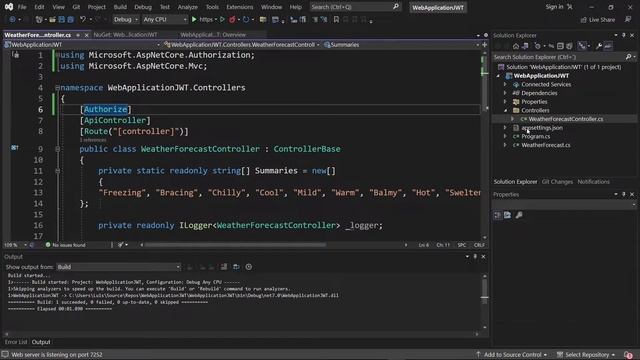
Task: Click the notifications bell in status bar
Action: (x=628, y=355)
